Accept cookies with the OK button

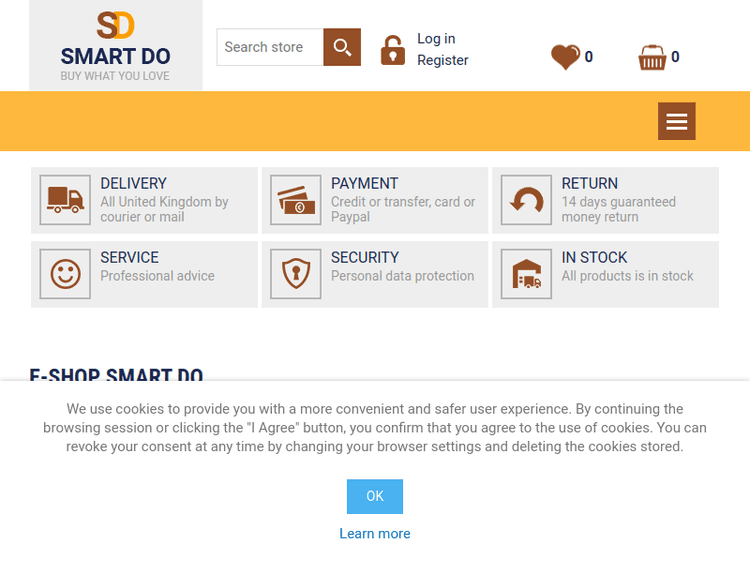[375, 496]
